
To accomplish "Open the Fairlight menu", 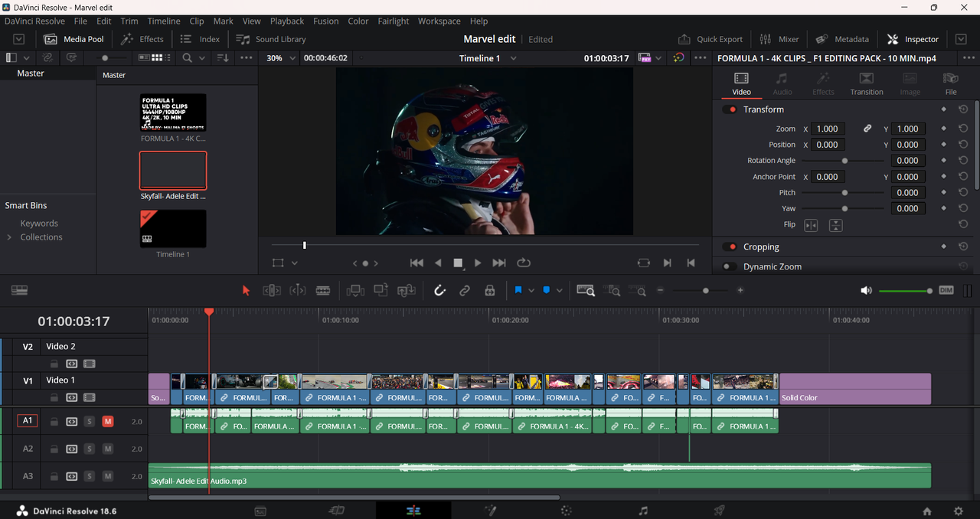I will 394,21.
